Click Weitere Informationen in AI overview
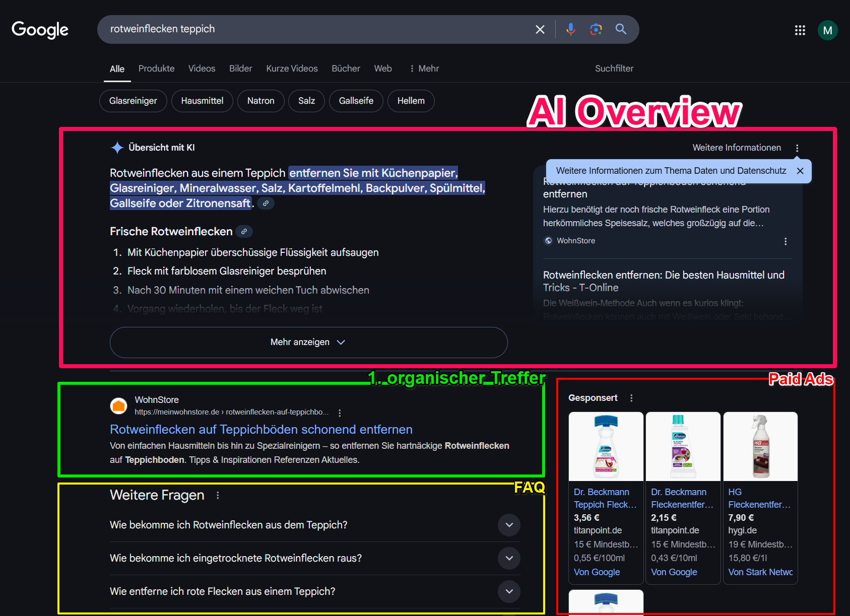Viewport: 850px width, 616px height. pyautogui.click(x=737, y=148)
